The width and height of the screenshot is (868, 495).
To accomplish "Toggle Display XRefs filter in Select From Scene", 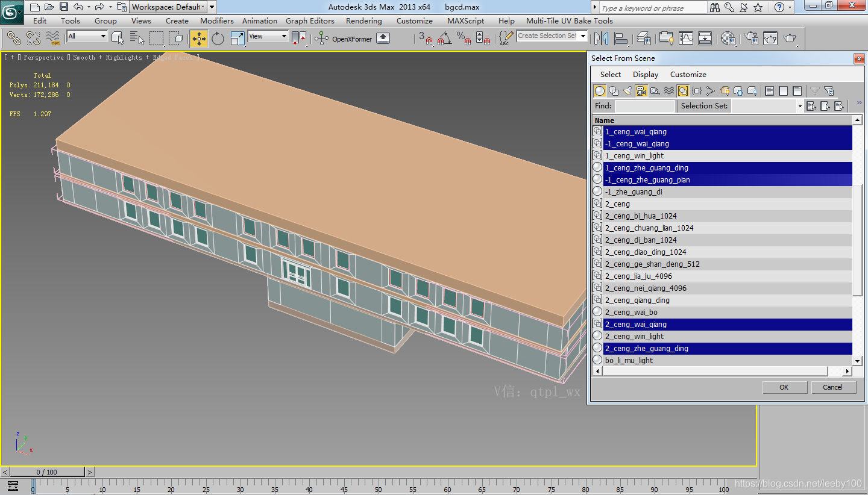I will point(697,91).
